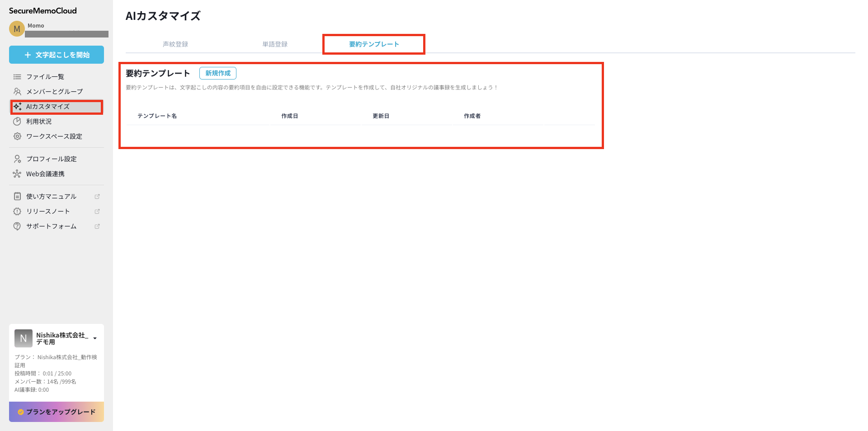Click the external link icon beside サポートフォーム
Image resolution: width=868 pixels, height=431 pixels.
pyautogui.click(x=97, y=226)
